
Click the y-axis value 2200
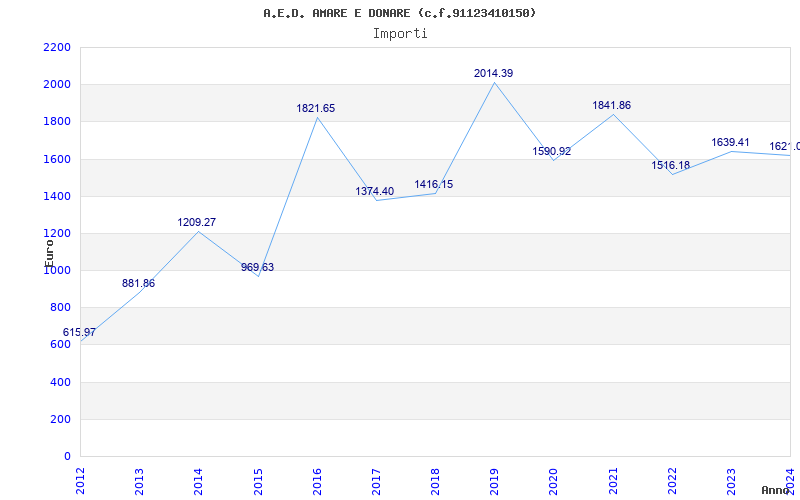pyautogui.click(x=57, y=47)
